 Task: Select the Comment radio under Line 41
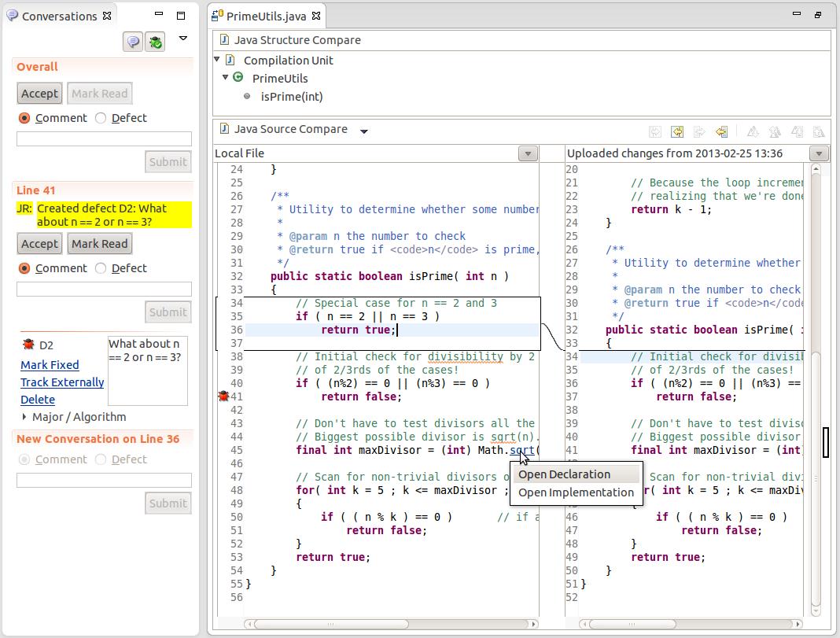click(x=24, y=267)
